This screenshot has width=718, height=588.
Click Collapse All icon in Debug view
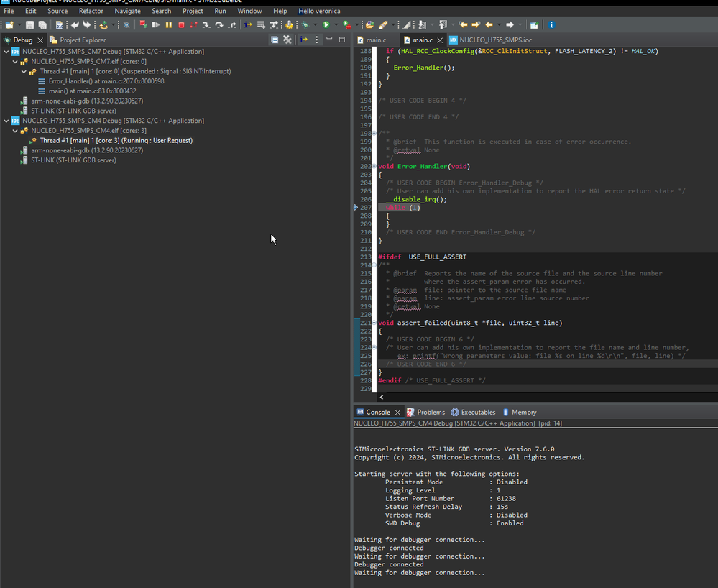pos(275,40)
